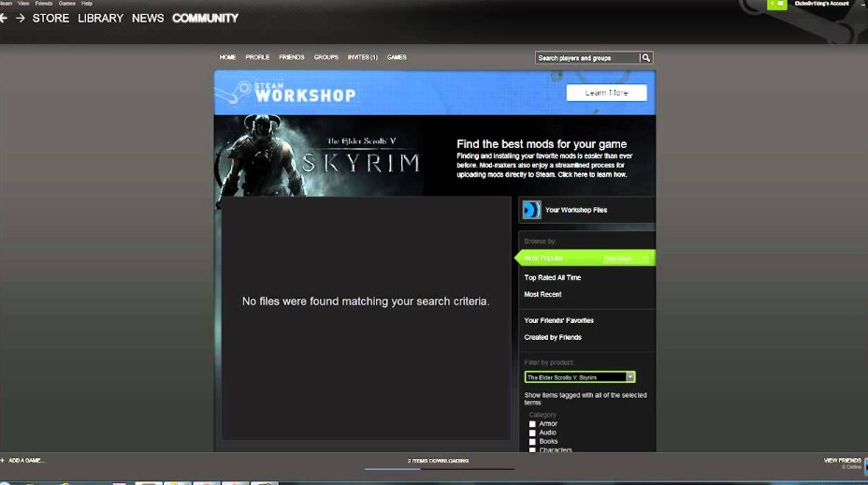This screenshot has height=485, width=868.
Task: Browse by Top Rated All Time
Action: click(553, 278)
